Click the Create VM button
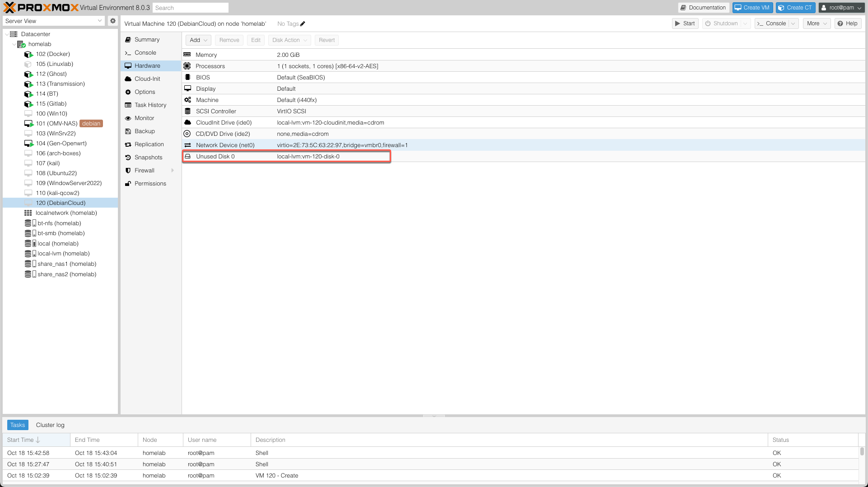The height and width of the screenshot is (487, 868). (x=752, y=8)
